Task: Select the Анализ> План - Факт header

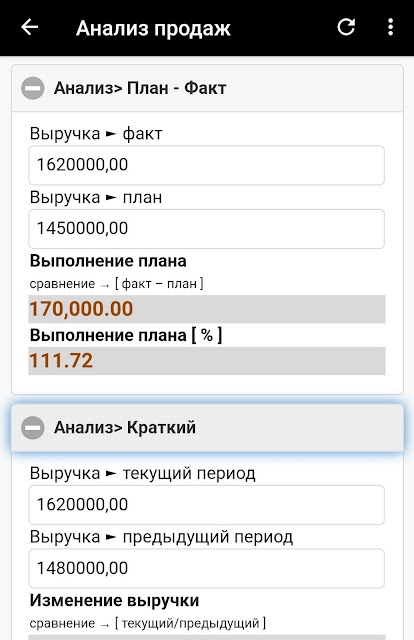Action: coord(207,88)
